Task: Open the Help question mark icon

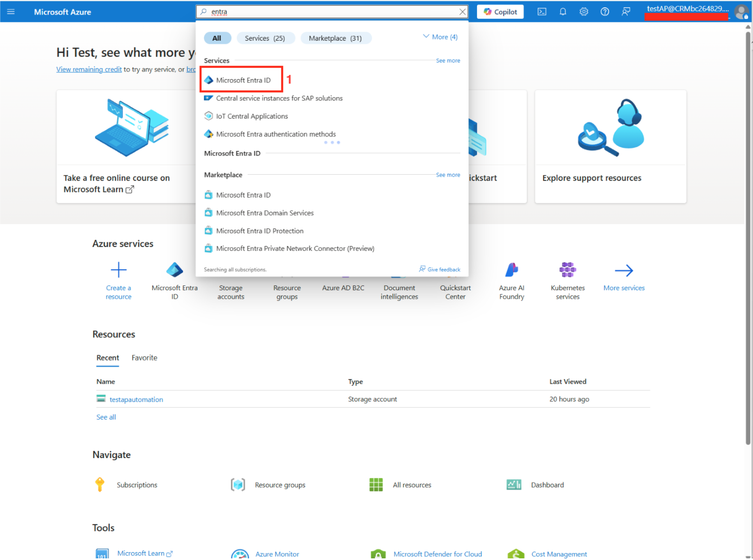Action: point(605,12)
